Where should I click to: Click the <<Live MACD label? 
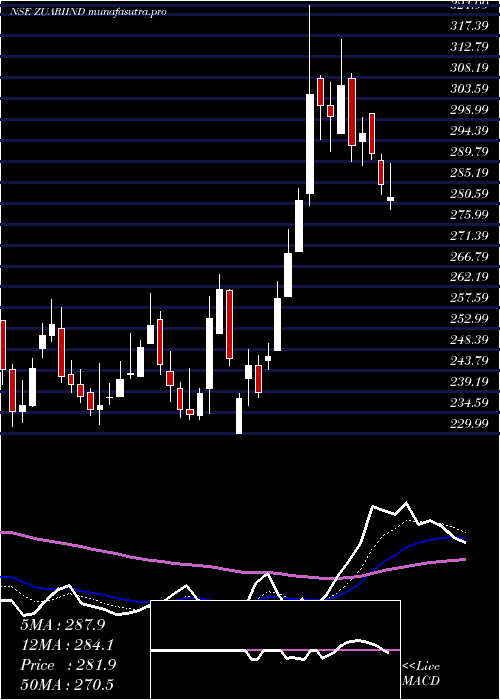421,674
